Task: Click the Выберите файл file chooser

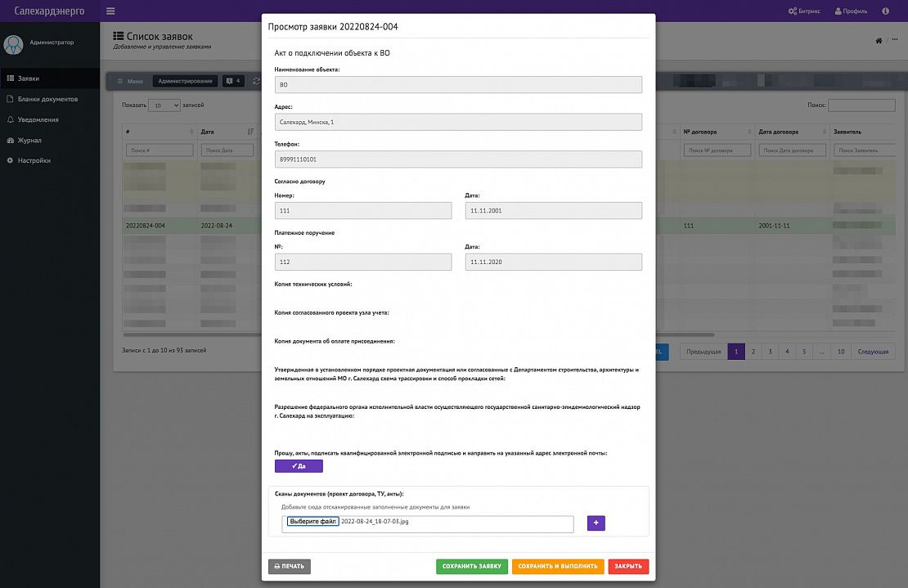Action: tap(312, 521)
